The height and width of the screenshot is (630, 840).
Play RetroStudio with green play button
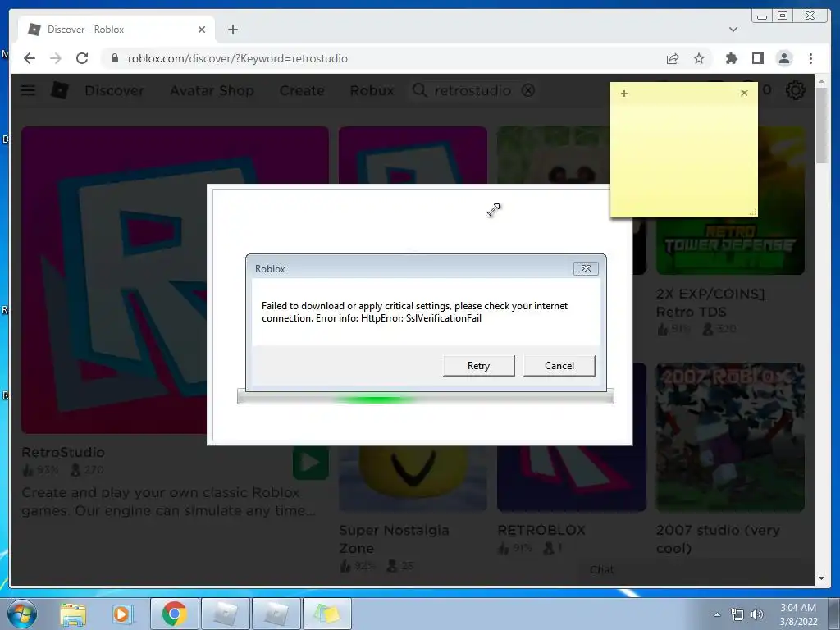pyautogui.click(x=311, y=463)
